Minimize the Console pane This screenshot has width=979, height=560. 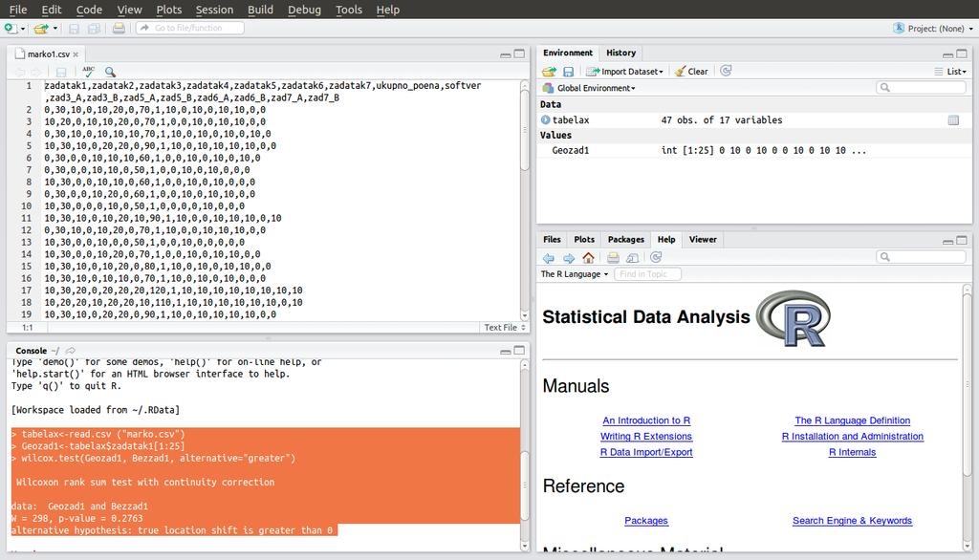tap(505, 352)
